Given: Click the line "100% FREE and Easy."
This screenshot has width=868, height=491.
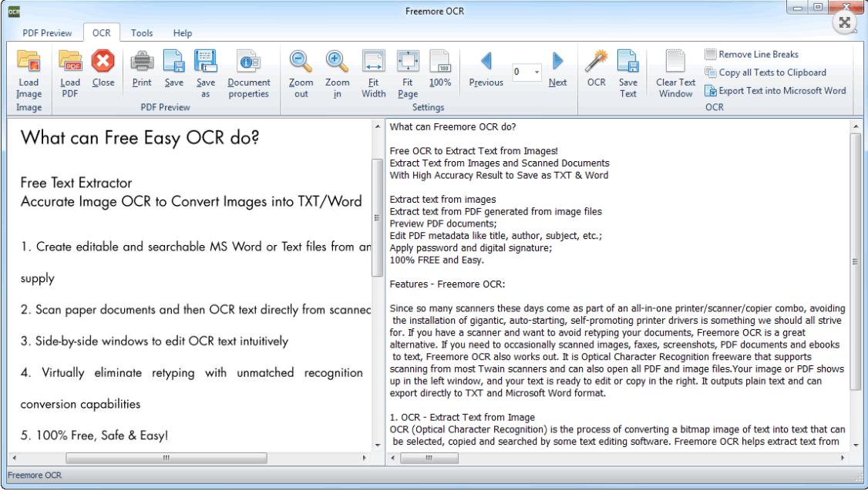Looking at the screenshot, I should (437, 260).
